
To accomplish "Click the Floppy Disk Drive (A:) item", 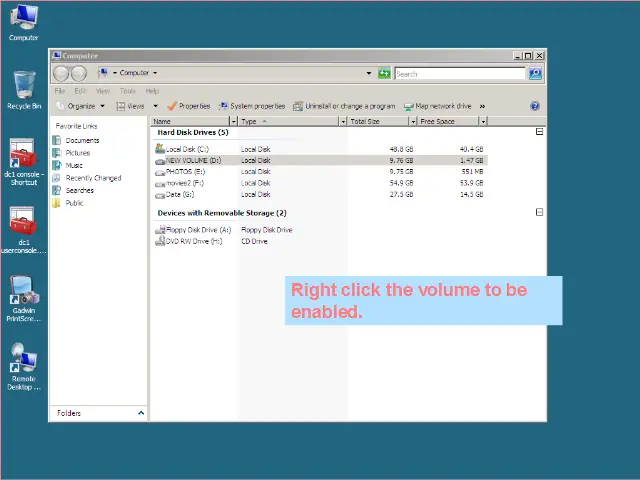I will click(197, 230).
